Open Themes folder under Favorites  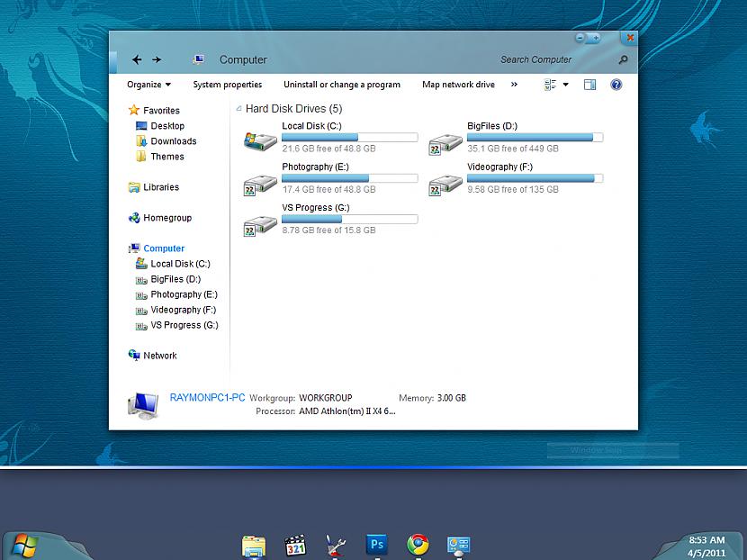(x=167, y=157)
